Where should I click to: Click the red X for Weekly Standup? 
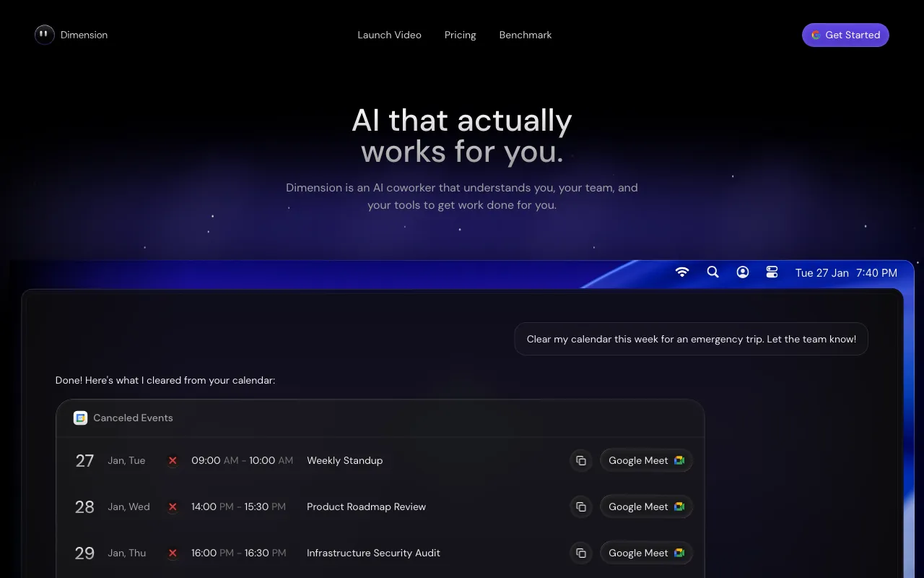click(x=173, y=460)
